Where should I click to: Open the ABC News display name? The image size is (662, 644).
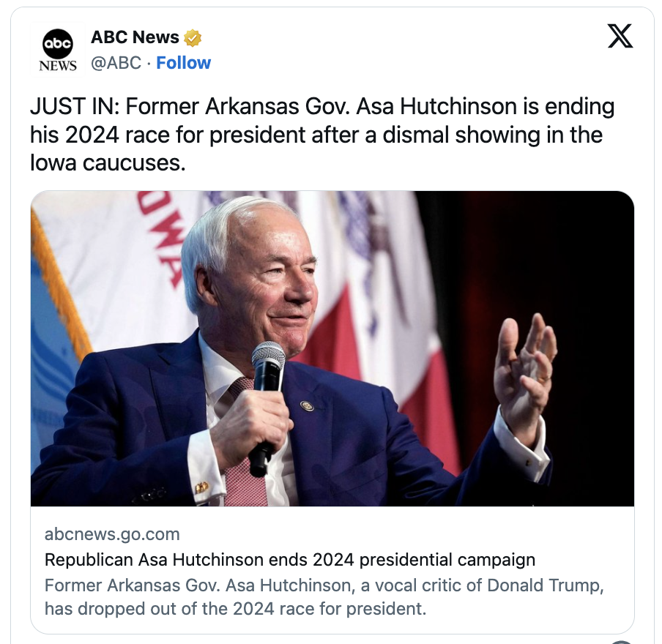tap(135, 37)
